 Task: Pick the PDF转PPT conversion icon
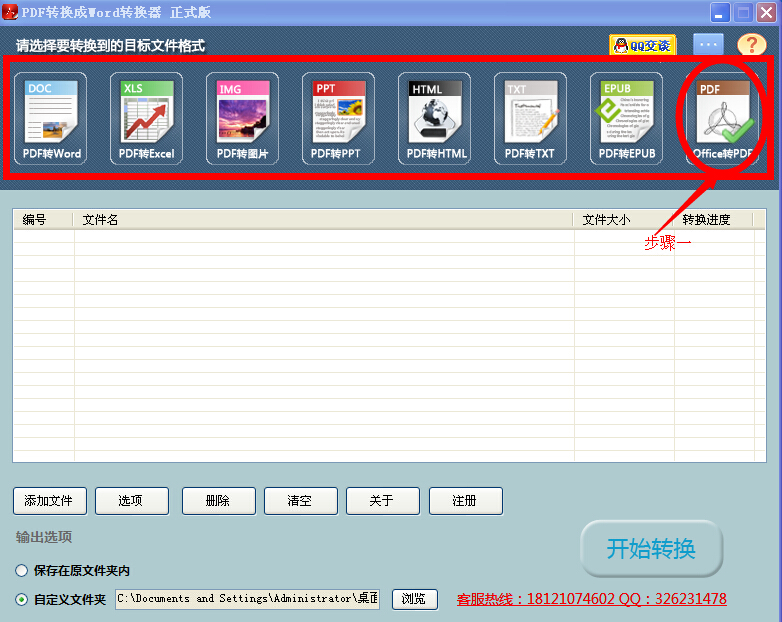point(338,118)
